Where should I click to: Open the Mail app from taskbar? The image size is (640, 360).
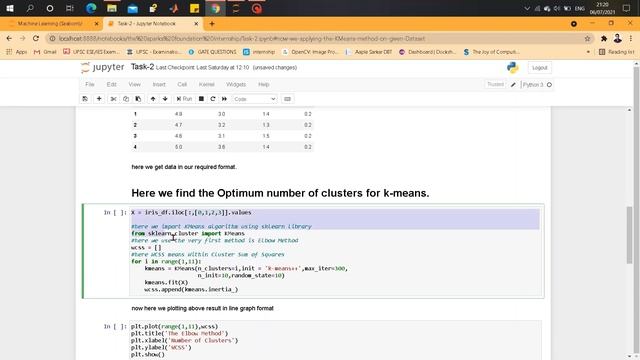[x=133, y=8]
